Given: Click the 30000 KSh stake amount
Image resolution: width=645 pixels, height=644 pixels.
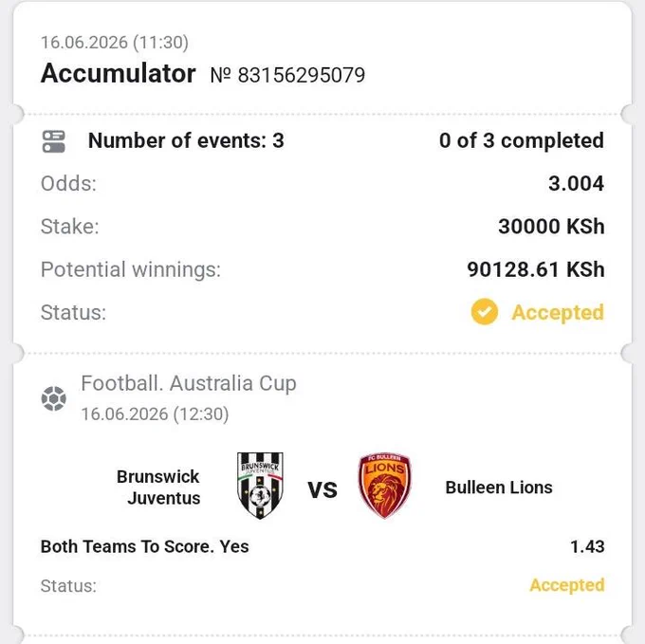Looking at the screenshot, I should pyautogui.click(x=551, y=227).
